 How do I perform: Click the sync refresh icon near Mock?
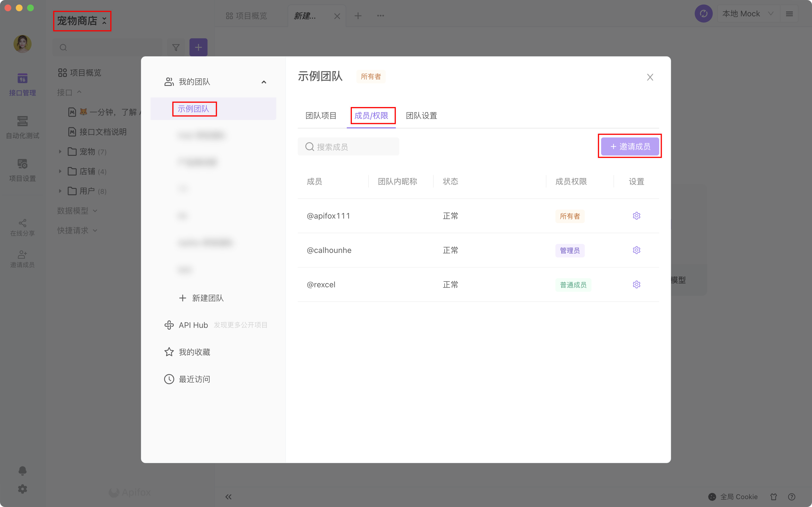(x=703, y=14)
